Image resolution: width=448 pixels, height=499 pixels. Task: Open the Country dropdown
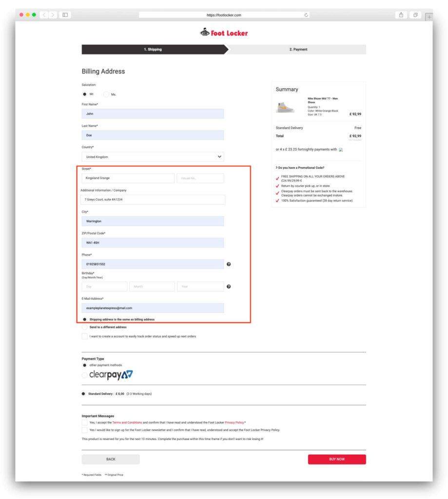click(153, 156)
